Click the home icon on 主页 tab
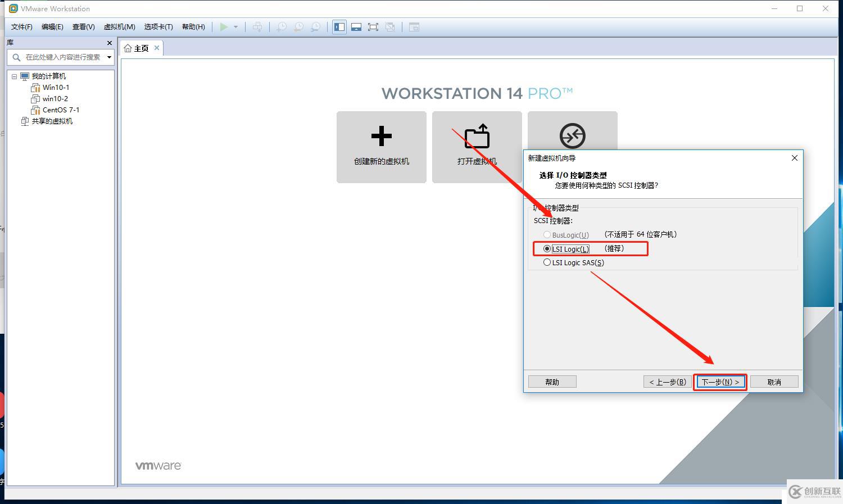 [x=128, y=48]
